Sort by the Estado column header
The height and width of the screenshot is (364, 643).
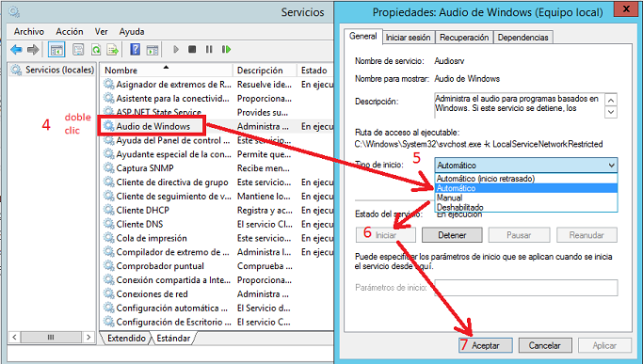315,71
